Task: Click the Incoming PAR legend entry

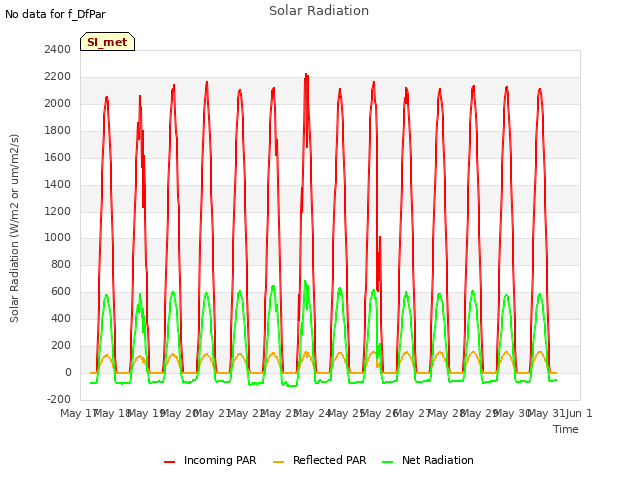Action: [210, 460]
